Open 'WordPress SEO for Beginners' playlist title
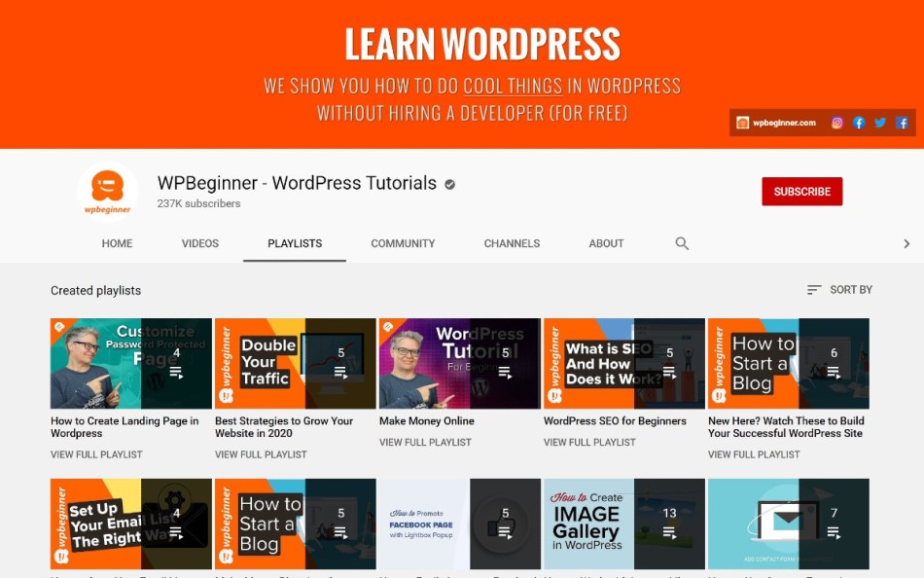Viewport: 924px width, 578px height. click(616, 421)
